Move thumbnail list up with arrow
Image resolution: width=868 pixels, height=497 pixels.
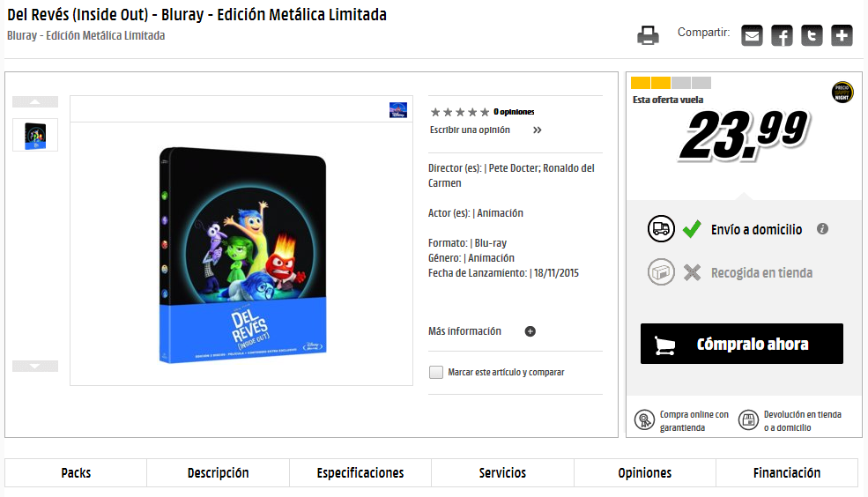[x=35, y=102]
